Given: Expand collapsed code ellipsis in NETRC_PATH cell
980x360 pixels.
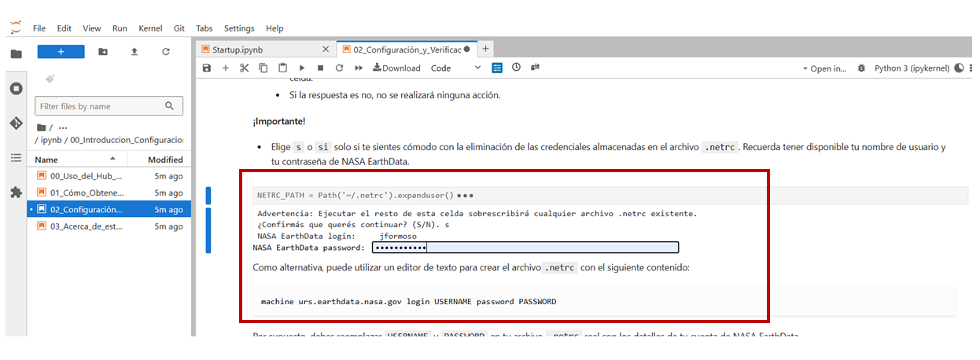Looking at the screenshot, I should coord(465,195).
